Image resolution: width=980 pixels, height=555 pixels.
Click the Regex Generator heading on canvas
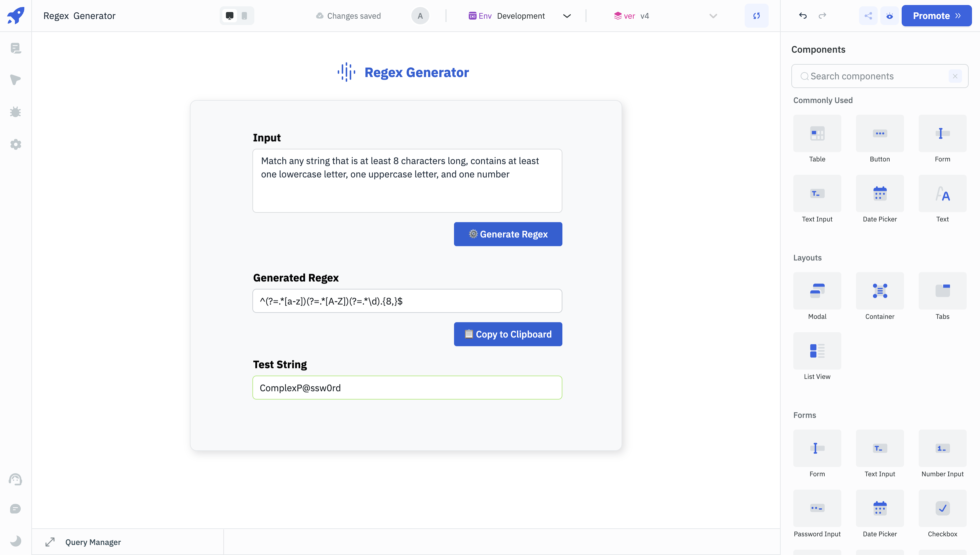click(417, 72)
